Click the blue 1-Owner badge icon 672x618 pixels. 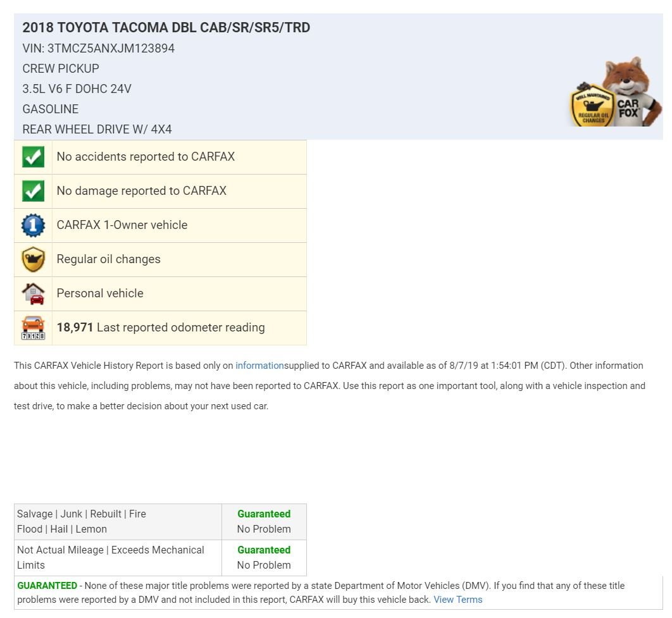pyautogui.click(x=33, y=225)
